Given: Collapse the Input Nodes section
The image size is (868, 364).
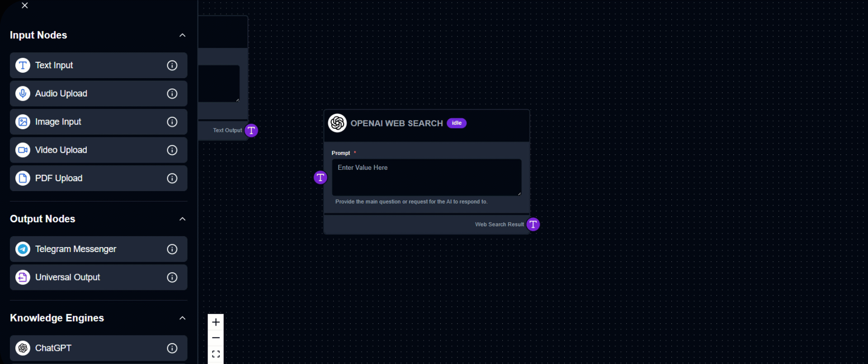Looking at the screenshot, I should click(182, 35).
